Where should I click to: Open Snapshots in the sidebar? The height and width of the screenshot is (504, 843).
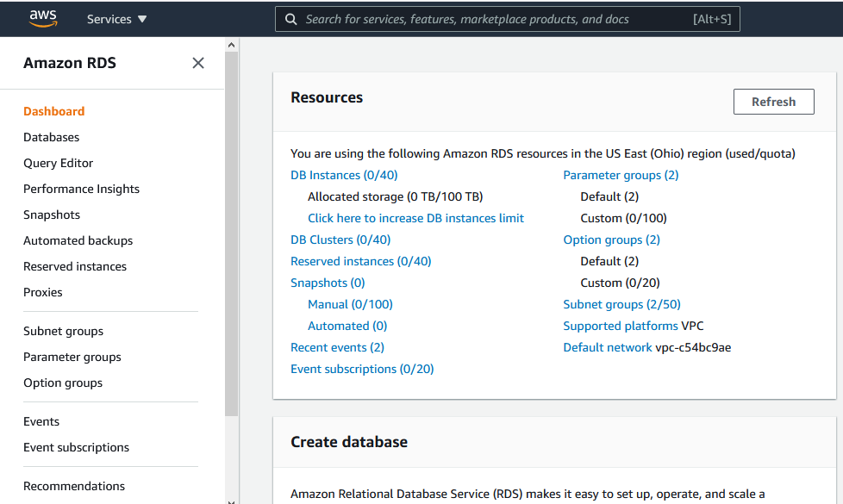(52, 215)
